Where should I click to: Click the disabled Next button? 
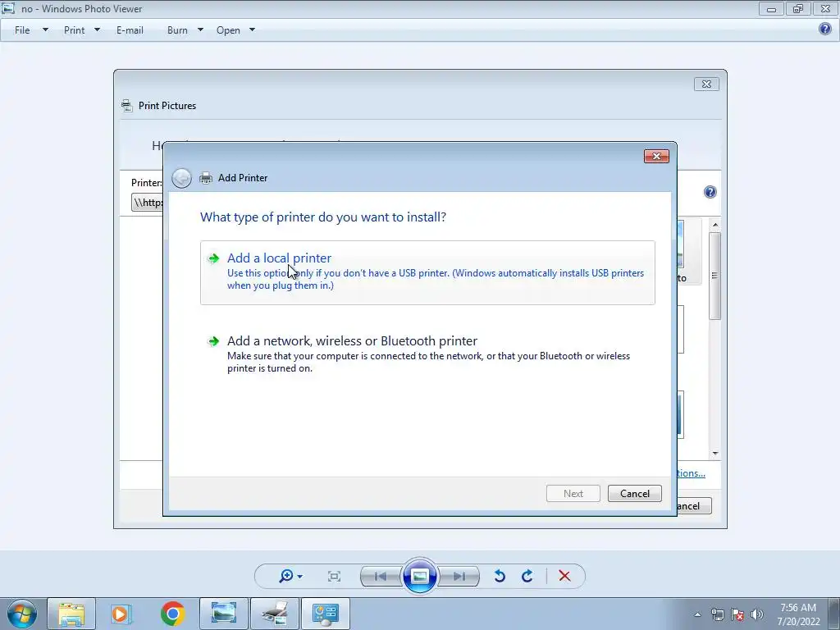click(x=573, y=493)
